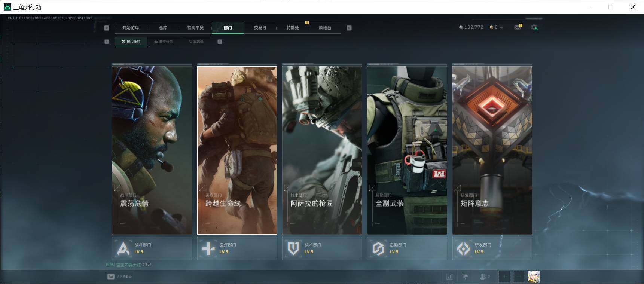Click the 战斗部门 emblem icon
The width and height of the screenshot is (644, 284).
pos(123,248)
